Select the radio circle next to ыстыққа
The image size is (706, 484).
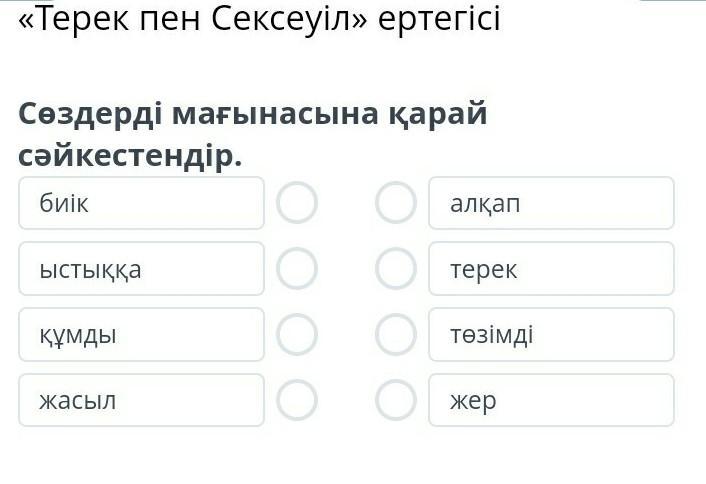[x=297, y=268]
